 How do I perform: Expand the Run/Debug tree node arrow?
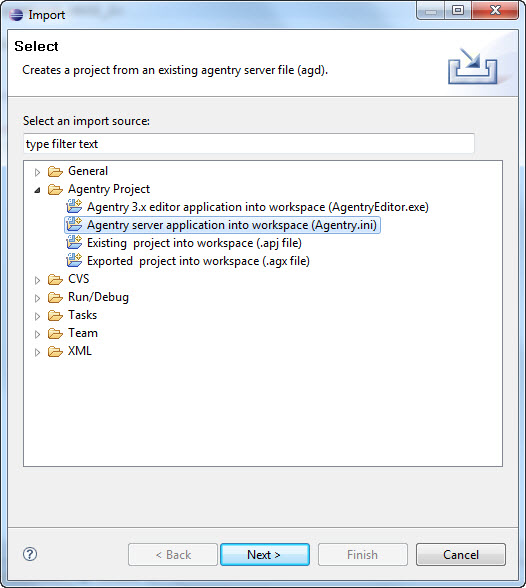[37, 298]
